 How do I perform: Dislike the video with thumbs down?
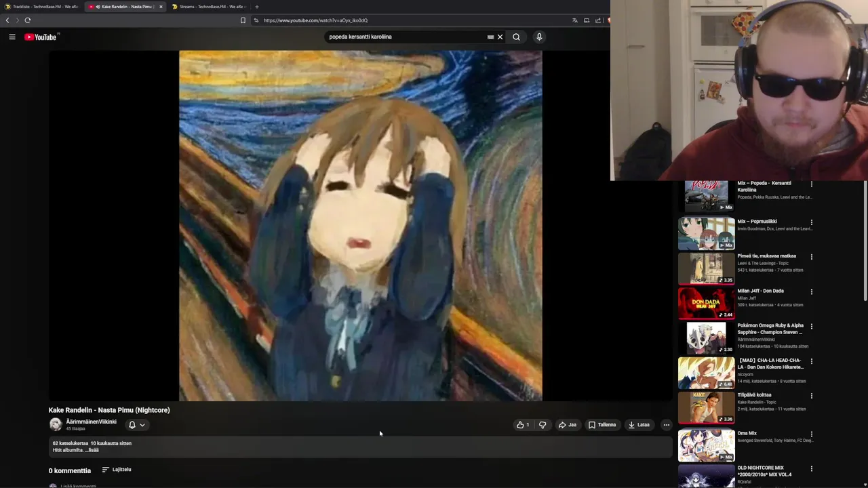(542, 425)
